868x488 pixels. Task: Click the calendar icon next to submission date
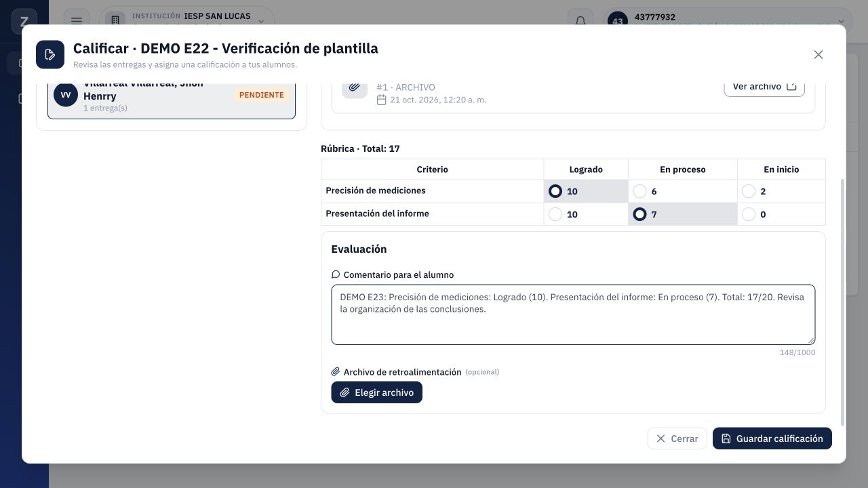(x=382, y=100)
